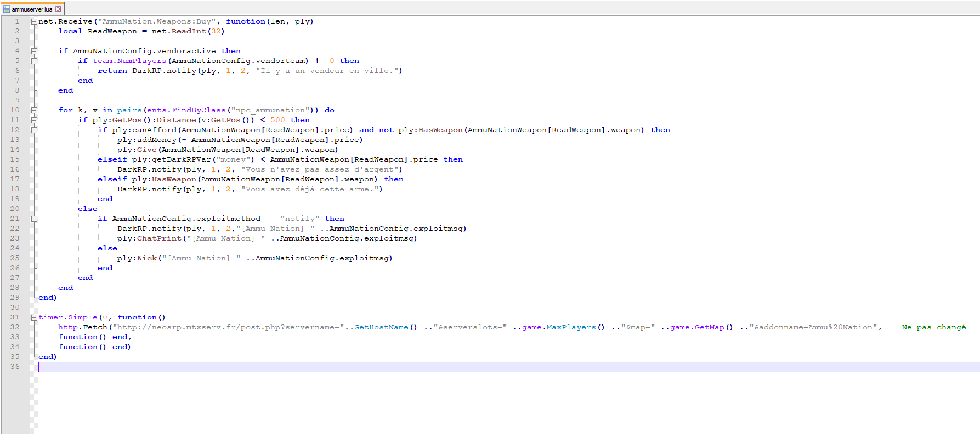The height and width of the screenshot is (434, 980).
Task: Collapse the net.Receive function block at line 1
Action: [34, 21]
